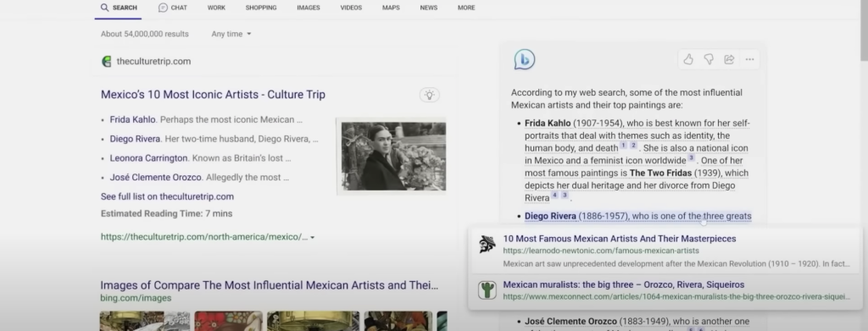Click the bing.com/images source link
This screenshot has width=868, height=331.
(136, 298)
